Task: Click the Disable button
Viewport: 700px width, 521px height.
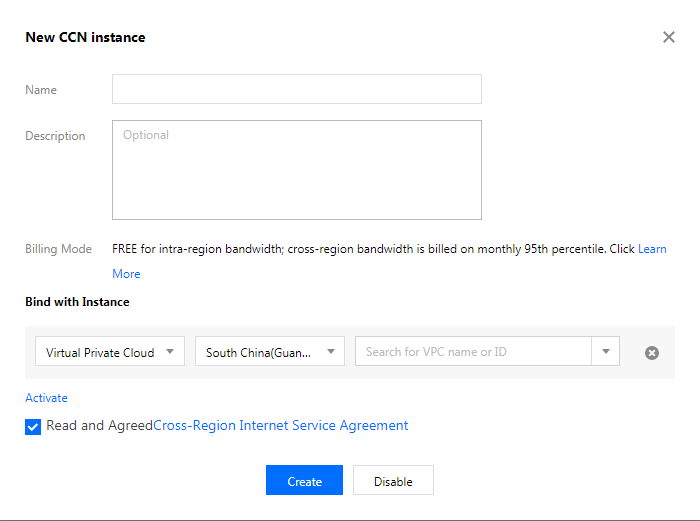Action: coord(393,480)
